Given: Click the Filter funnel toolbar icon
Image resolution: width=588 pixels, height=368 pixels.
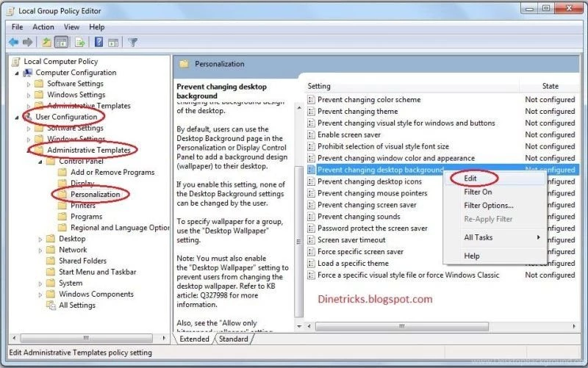Looking at the screenshot, I should tap(133, 43).
